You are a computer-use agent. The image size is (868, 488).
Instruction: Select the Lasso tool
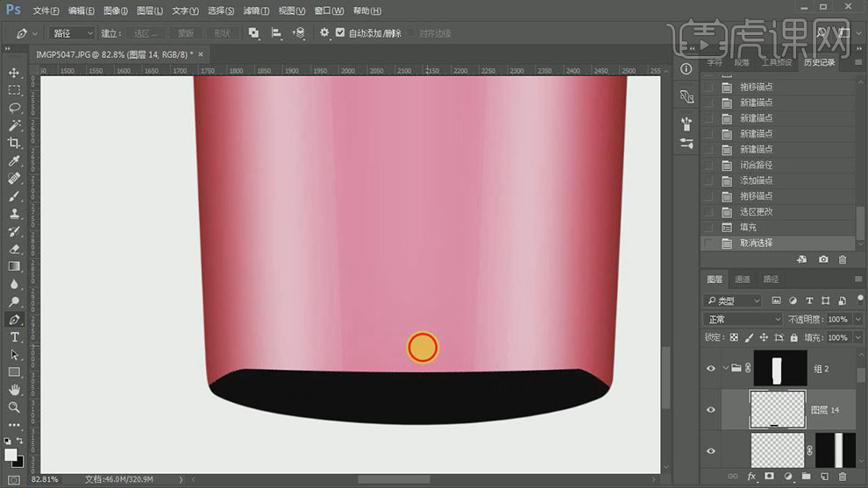[x=14, y=108]
